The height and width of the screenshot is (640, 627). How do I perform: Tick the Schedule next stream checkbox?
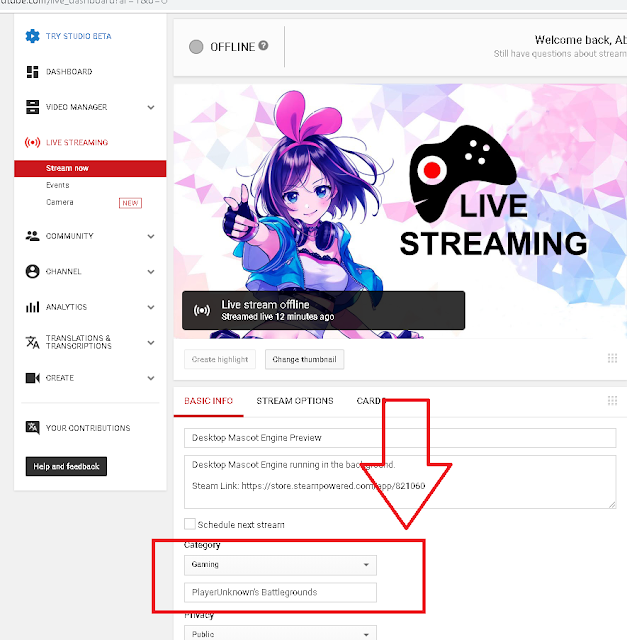tap(190, 524)
